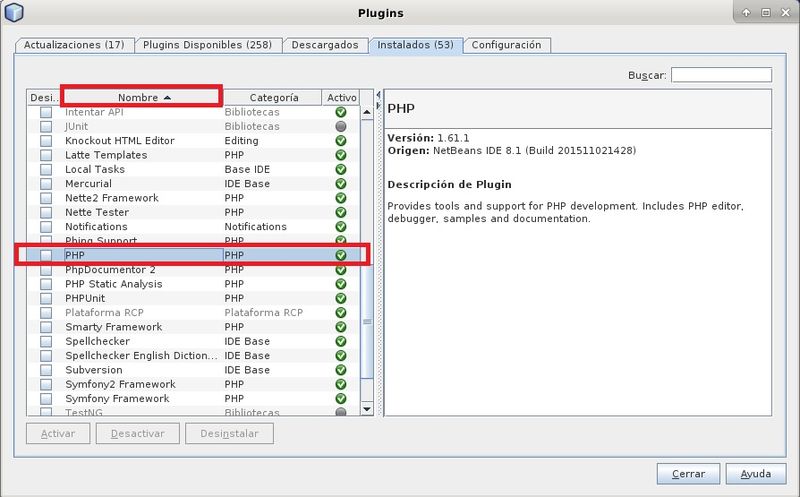Mark the PHPUnit plugin checkbox
The width and height of the screenshot is (800, 497).
46,298
